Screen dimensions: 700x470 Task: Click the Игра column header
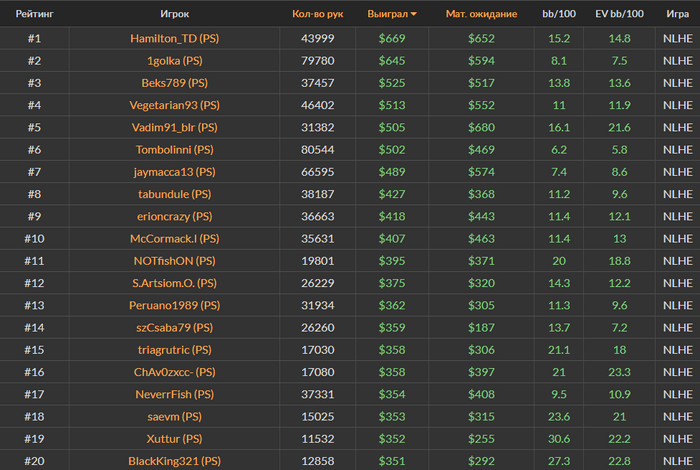click(678, 14)
